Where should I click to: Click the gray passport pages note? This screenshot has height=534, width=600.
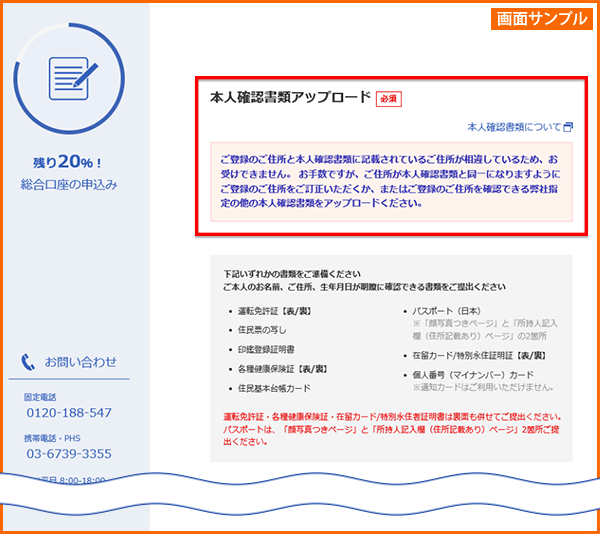tap(485, 330)
